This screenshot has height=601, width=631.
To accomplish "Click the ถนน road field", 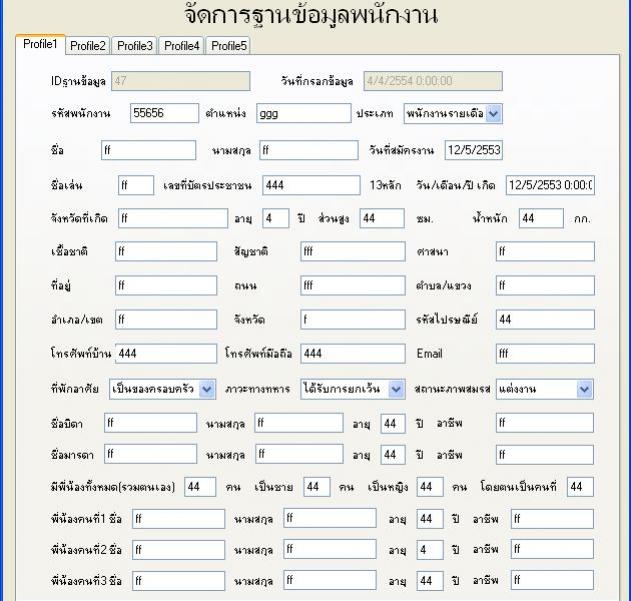I will pyautogui.click(x=353, y=285).
